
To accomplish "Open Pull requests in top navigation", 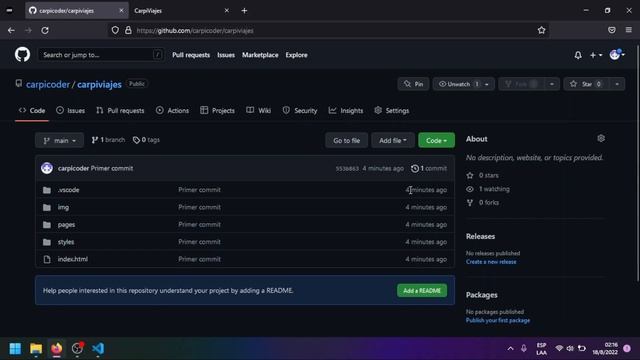I will pyautogui.click(x=191, y=55).
